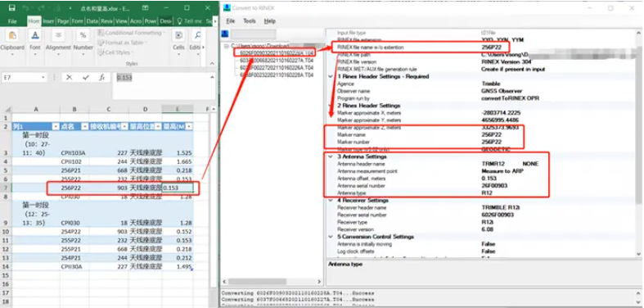Open filter dropdown of 接收机编号 header
The height and width of the screenshot is (308, 644).
124,127
